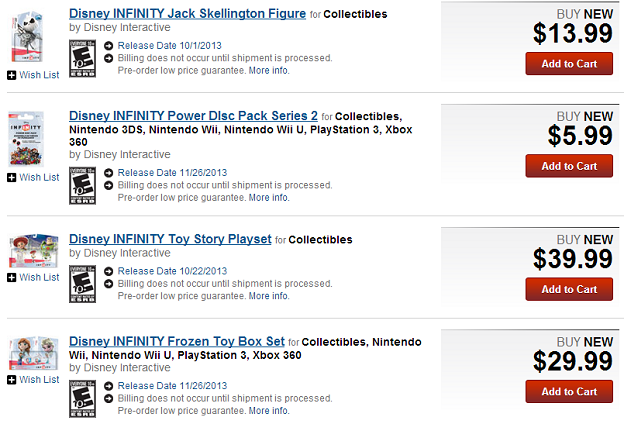Click arrow bullet icon beside Release Date 10/22/2013
Image resolution: width=624 pixels, height=424 pixels.
click(x=109, y=272)
